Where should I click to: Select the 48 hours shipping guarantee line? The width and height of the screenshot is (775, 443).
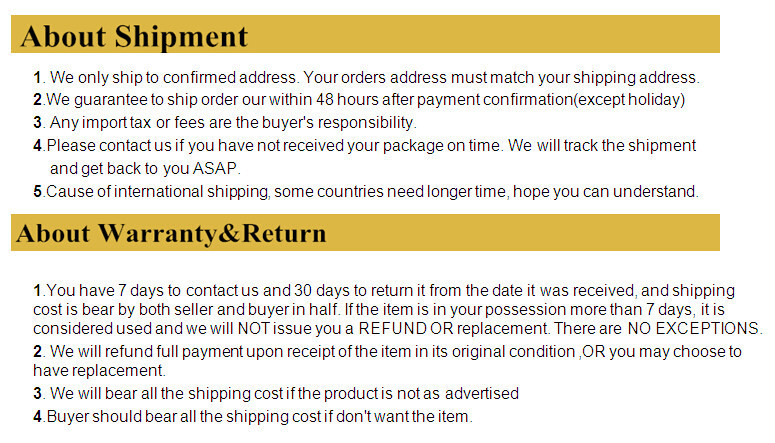(358, 100)
